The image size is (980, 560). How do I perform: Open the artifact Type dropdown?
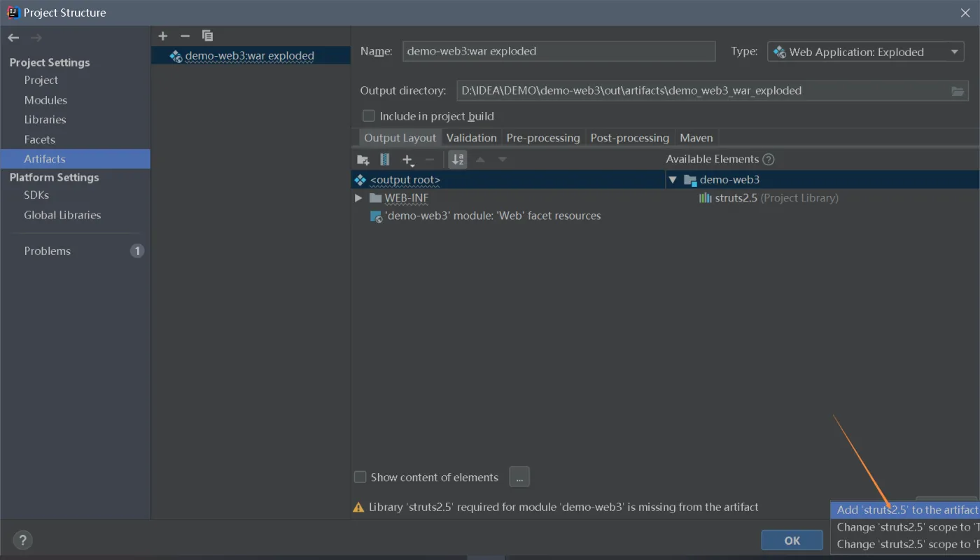[x=866, y=52]
